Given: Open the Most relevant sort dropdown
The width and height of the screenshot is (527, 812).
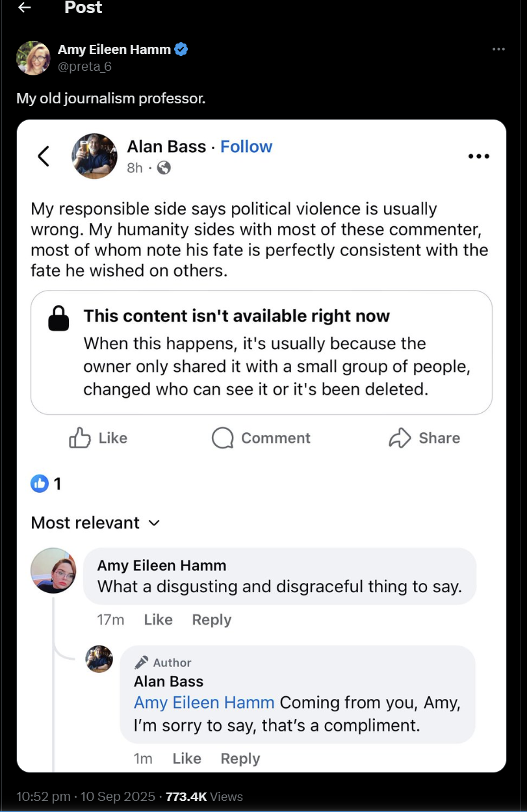Looking at the screenshot, I should coord(96,523).
